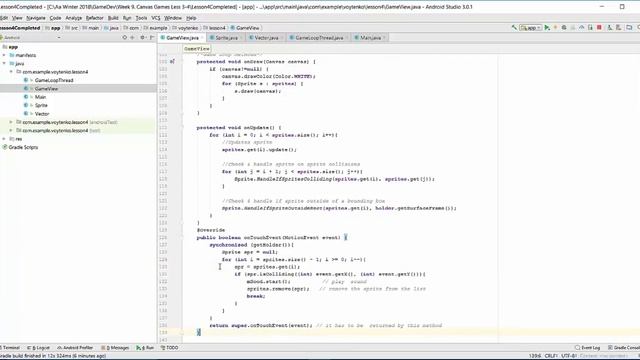The height and width of the screenshot is (360, 640).
Task: Close the Sprite.java tab
Action: [241, 38]
